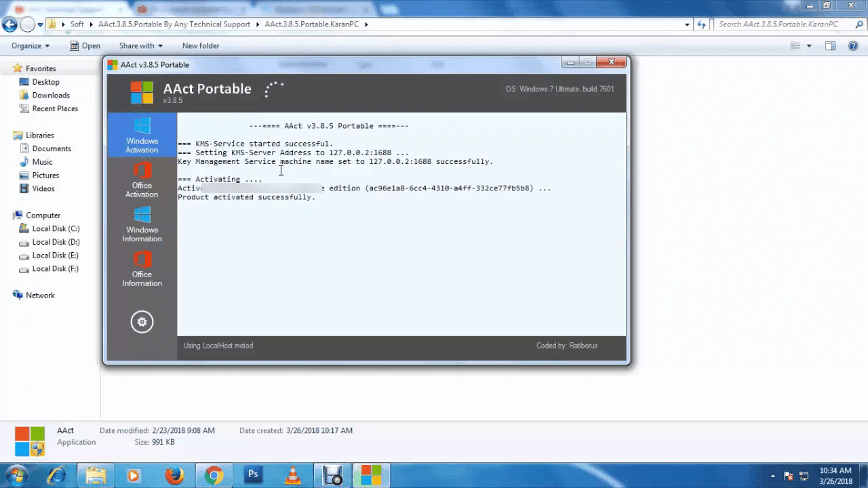Viewport: 868px width, 488px height.
Task: Refresh the Explorer folder view
Action: click(701, 24)
